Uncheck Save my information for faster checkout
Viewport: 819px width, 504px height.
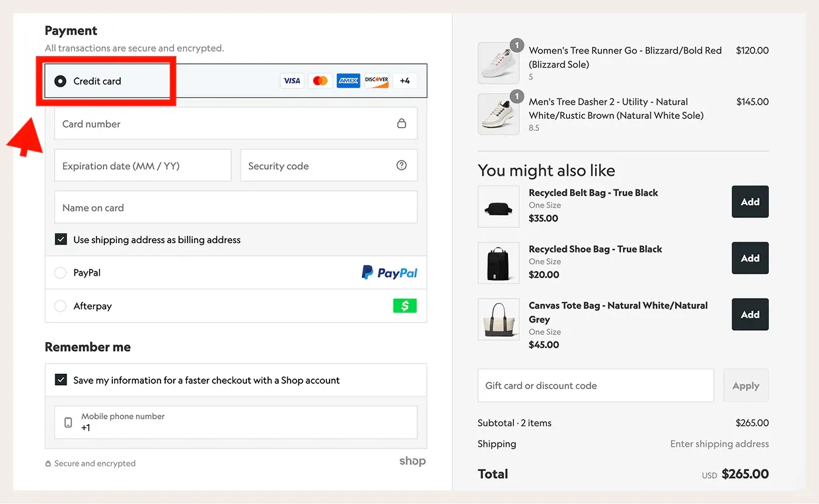click(x=61, y=380)
